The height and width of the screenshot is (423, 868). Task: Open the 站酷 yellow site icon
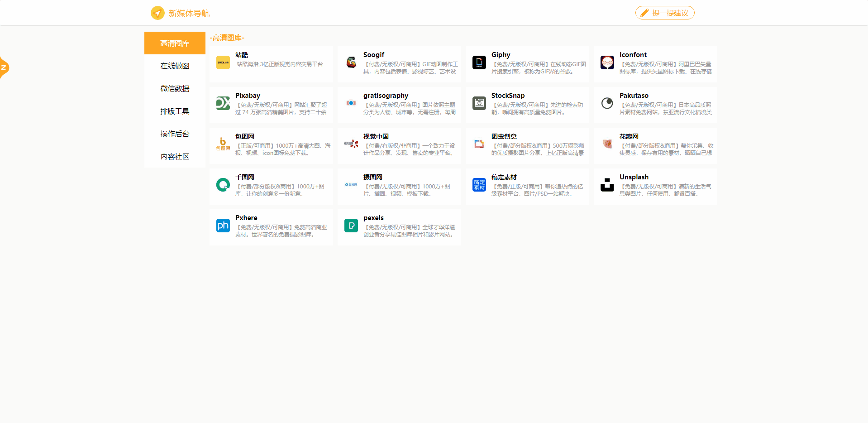pyautogui.click(x=223, y=62)
